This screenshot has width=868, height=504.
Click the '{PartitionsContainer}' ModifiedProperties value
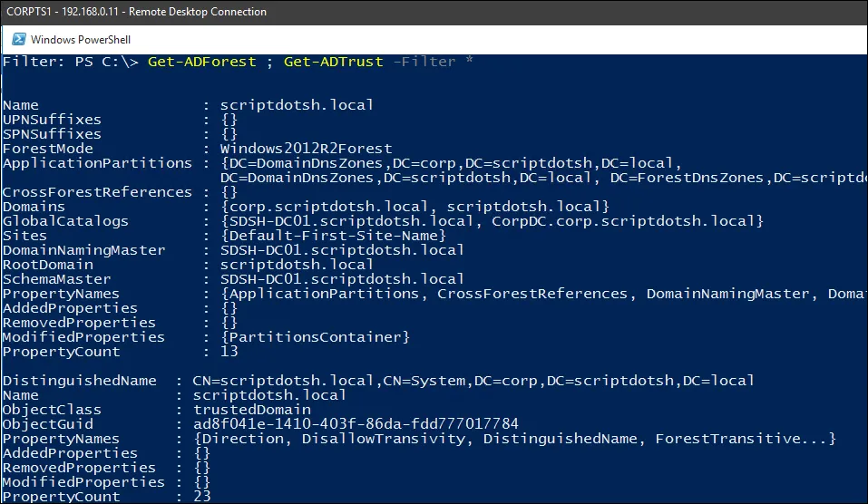(x=315, y=337)
